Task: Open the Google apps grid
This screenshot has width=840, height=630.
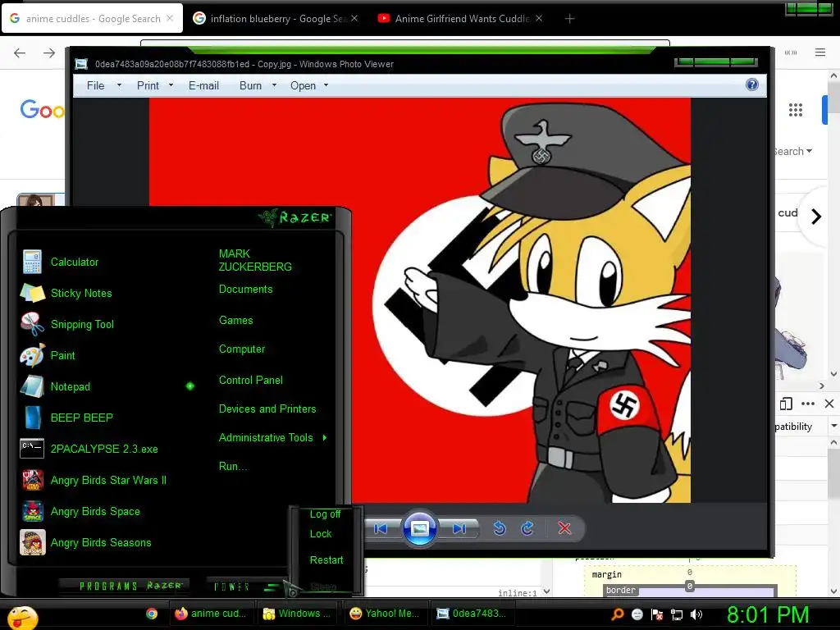Action: click(796, 111)
